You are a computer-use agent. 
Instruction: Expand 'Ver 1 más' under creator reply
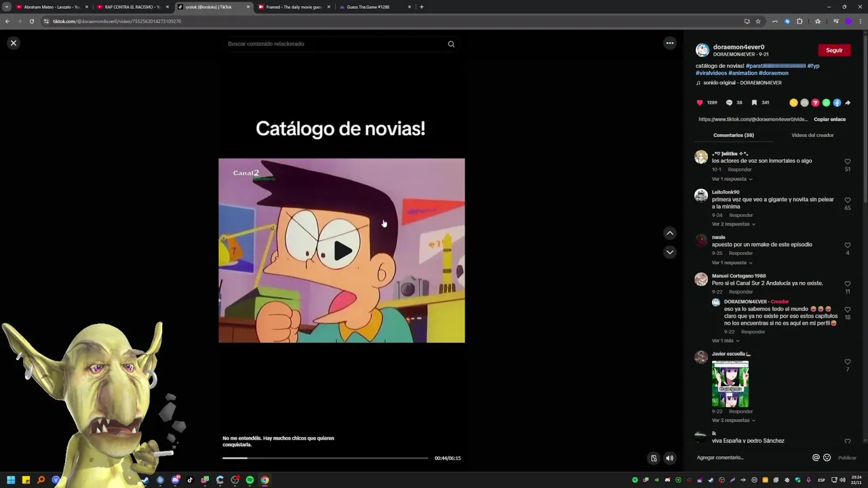click(726, 341)
